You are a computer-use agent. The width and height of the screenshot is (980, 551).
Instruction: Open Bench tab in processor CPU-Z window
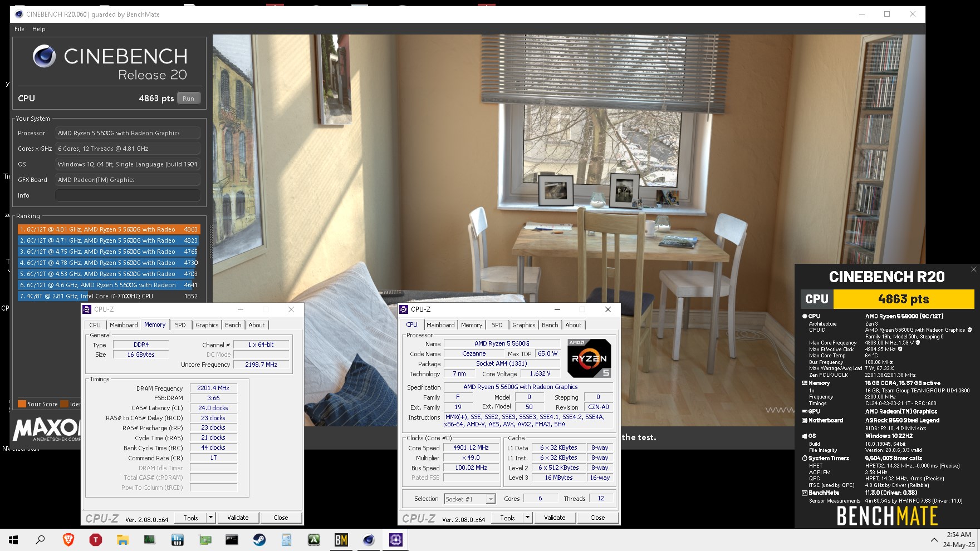tap(550, 325)
